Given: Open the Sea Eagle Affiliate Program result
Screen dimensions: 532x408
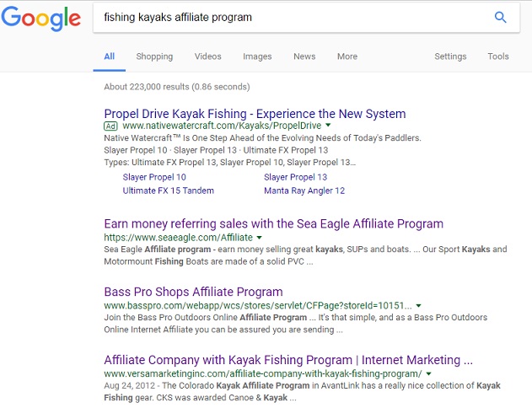Looking at the screenshot, I should click(x=273, y=224).
